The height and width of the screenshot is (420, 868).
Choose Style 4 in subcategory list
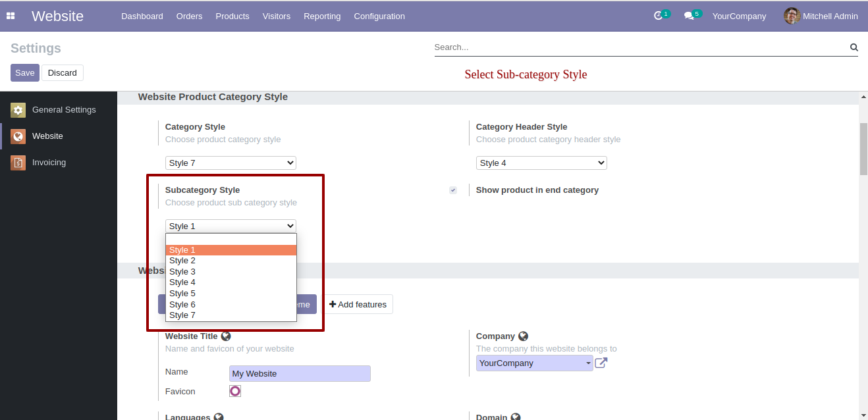[231, 282]
